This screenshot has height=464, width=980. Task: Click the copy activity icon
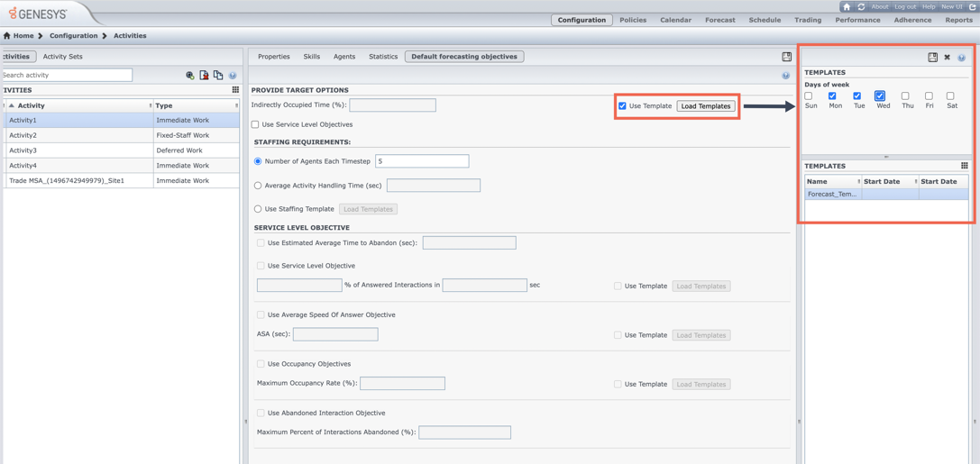218,76
